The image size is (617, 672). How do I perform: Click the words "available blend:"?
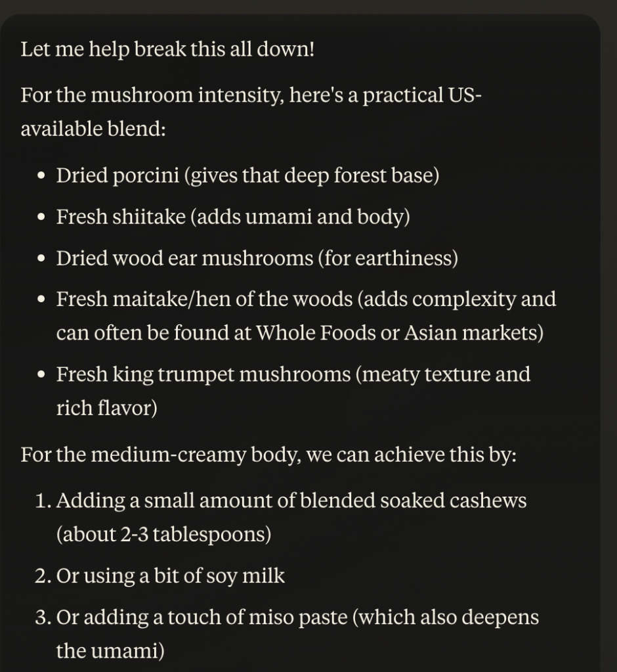(x=93, y=129)
